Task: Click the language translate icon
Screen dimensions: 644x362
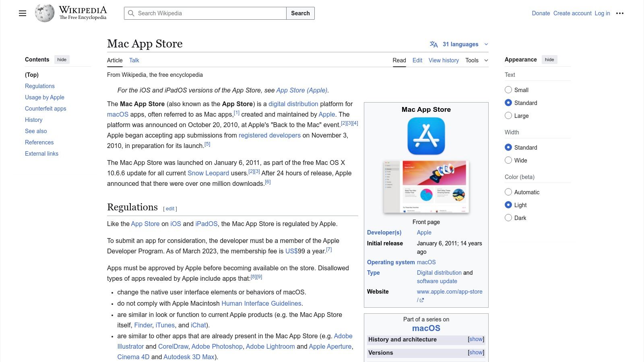Action: point(433,44)
